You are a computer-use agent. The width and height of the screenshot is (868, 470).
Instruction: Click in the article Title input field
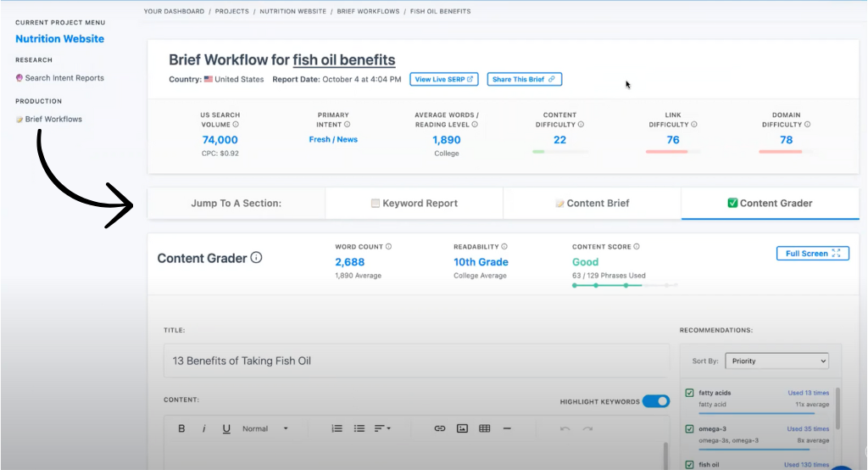click(x=416, y=361)
